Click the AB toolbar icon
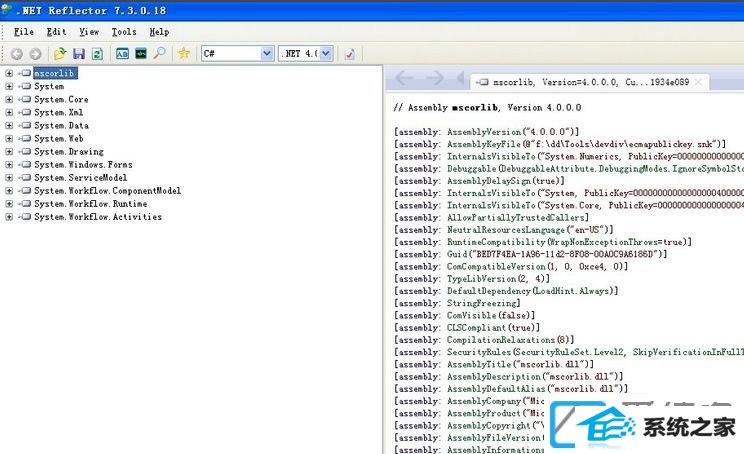This screenshot has height=454, width=744. 122,54
